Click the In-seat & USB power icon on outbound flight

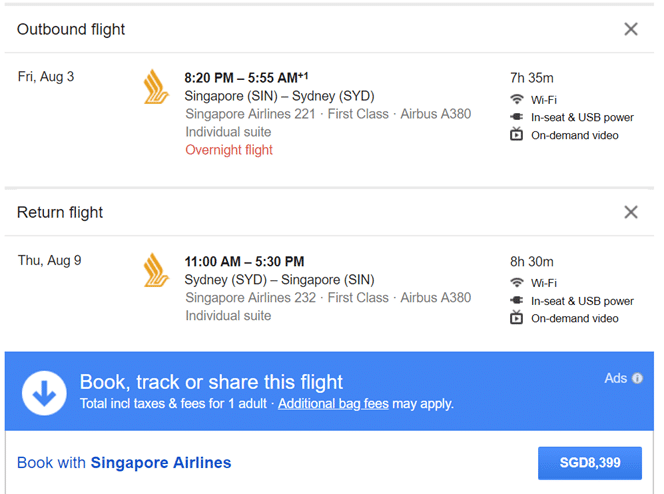pyautogui.click(x=516, y=117)
